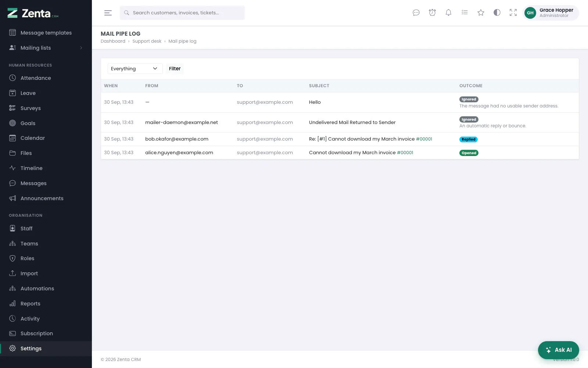Launch the Ask AI assistant button
Screen dimensions: 588x368
tap(558, 350)
